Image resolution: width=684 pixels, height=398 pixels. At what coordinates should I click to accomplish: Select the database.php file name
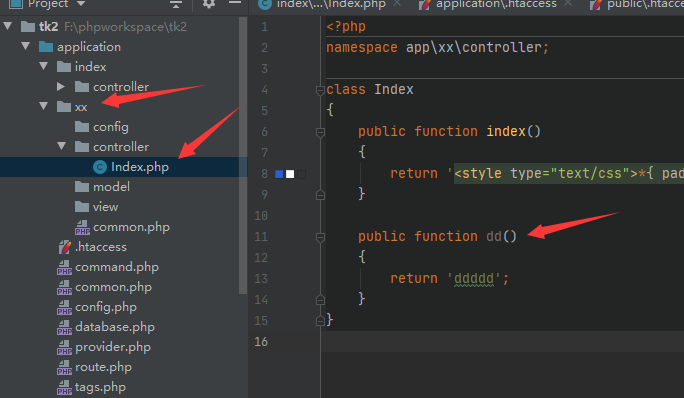pos(115,327)
